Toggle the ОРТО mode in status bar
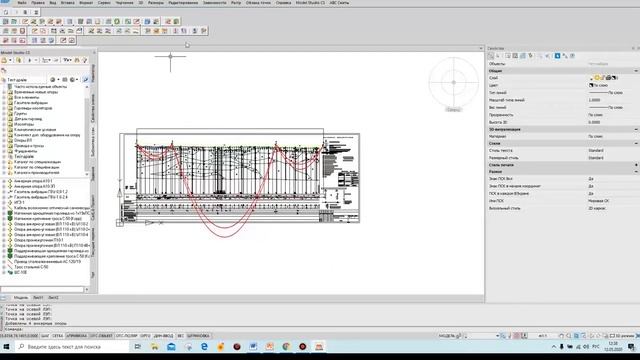Image resolution: width=640 pixels, height=360 pixels. (x=145, y=336)
